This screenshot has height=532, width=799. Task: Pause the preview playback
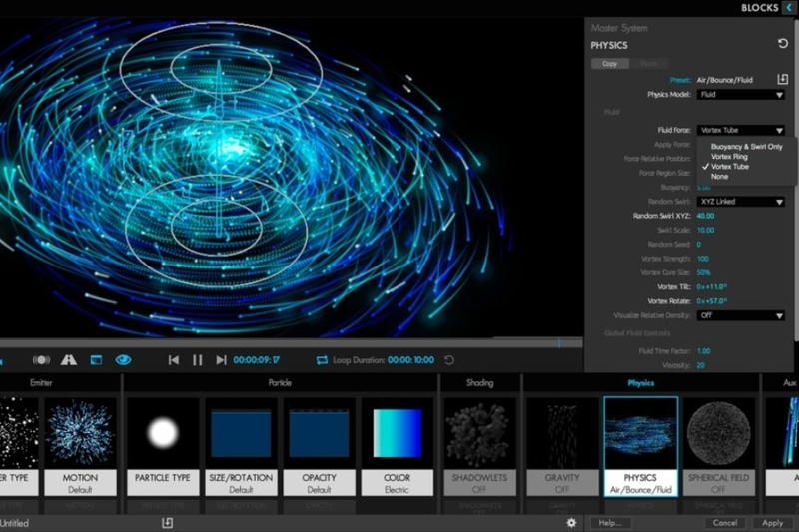(197, 360)
